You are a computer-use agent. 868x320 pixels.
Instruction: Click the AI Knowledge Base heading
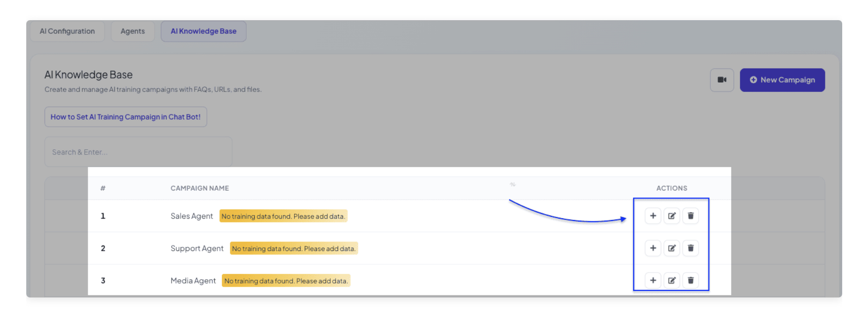(x=88, y=75)
